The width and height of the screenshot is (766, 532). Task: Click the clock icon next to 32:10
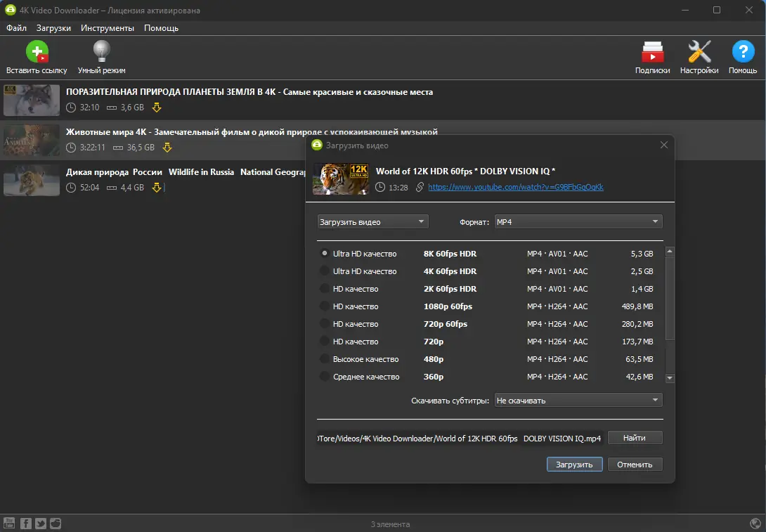pos(71,108)
